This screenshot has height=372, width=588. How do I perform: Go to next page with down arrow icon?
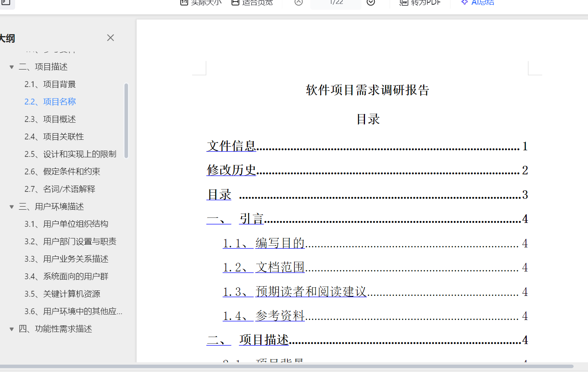click(x=371, y=2)
